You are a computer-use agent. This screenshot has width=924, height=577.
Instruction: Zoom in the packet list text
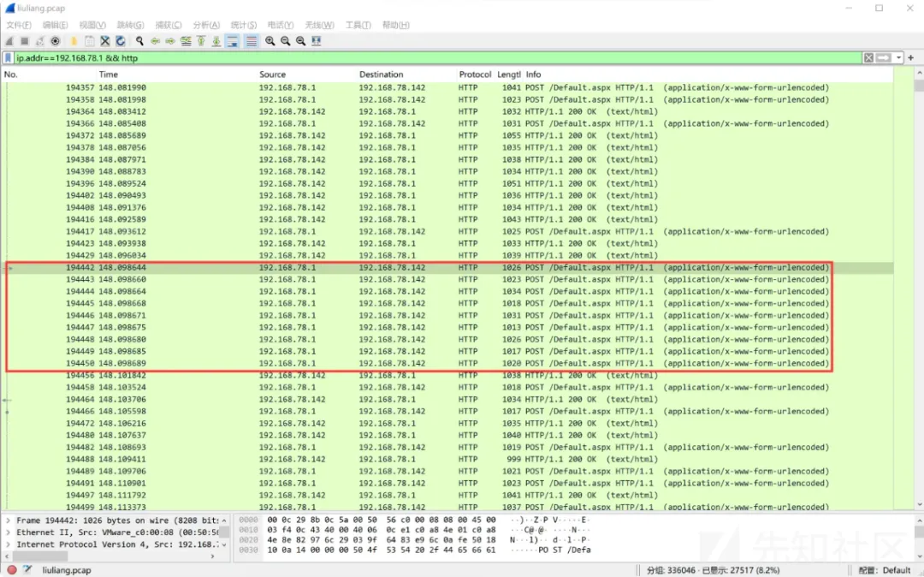click(269, 41)
